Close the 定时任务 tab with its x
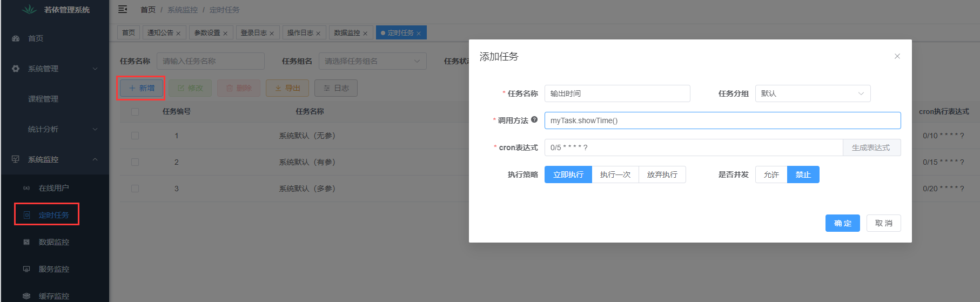 click(x=419, y=33)
